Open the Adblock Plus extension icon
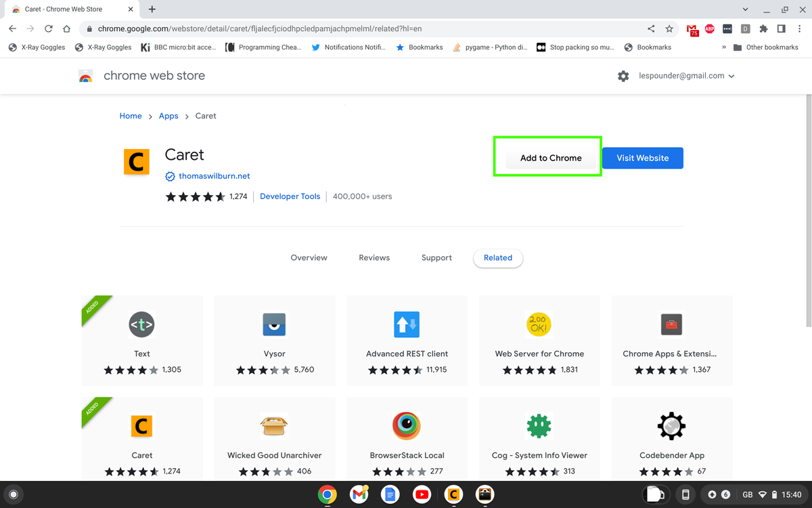 pyautogui.click(x=709, y=28)
